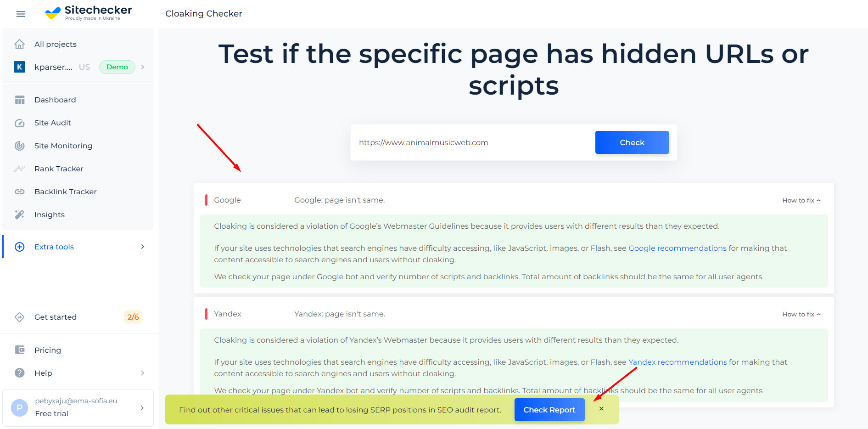The image size is (868, 429).
Task: Click the Help question mark icon
Action: coord(19,373)
